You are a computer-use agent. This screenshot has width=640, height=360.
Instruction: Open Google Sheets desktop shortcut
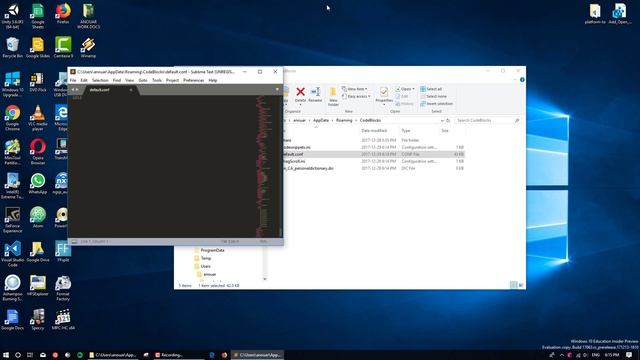pos(38,16)
